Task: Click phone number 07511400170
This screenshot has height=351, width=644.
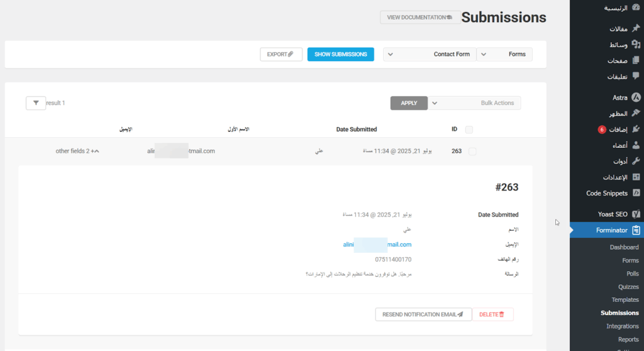Action: (x=393, y=259)
